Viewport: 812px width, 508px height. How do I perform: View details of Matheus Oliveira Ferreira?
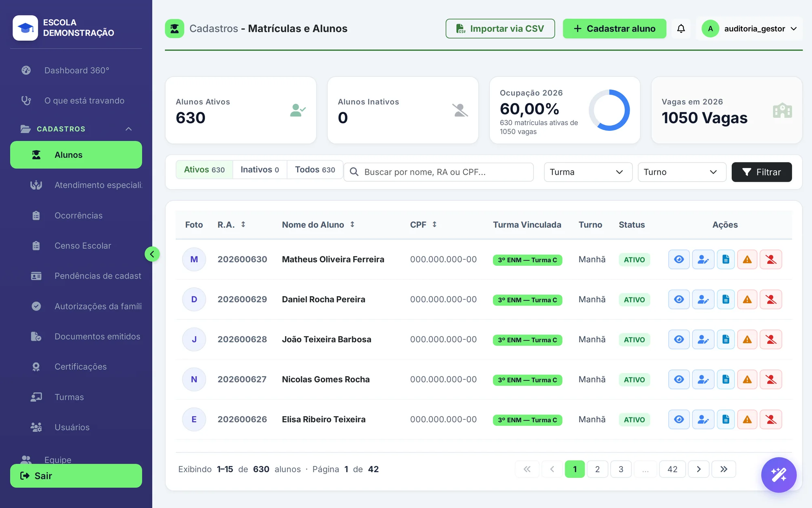coord(679,259)
